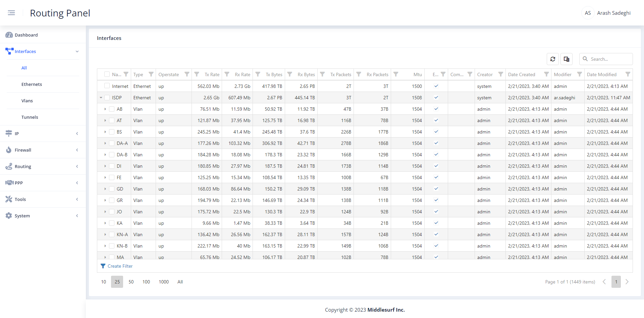The image size is (644, 318).
Task: Open the column chooser icon
Action: [x=567, y=59]
